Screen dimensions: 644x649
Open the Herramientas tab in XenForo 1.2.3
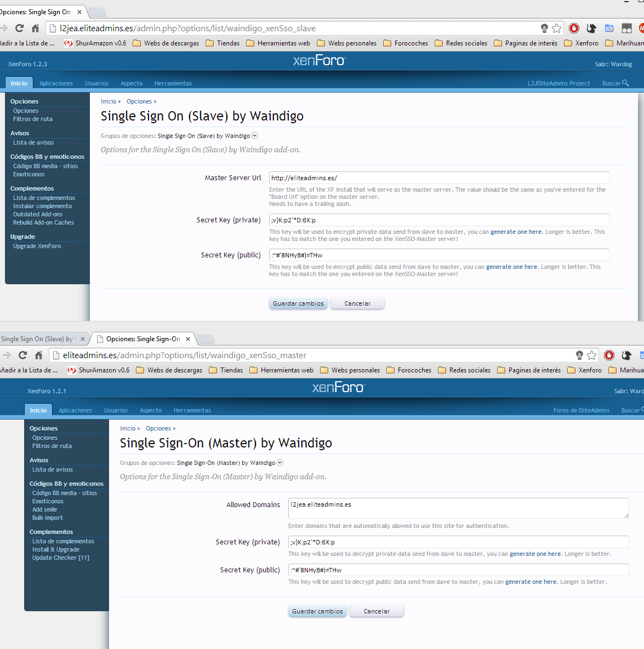[x=173, y=83]
